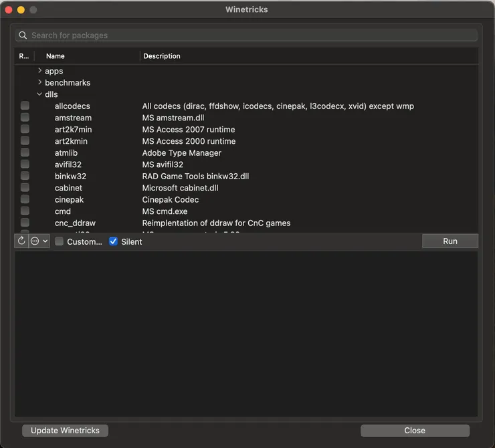The image size is (495, 448).
Task: Select the art2k7min row name
Action: [73, 129]
